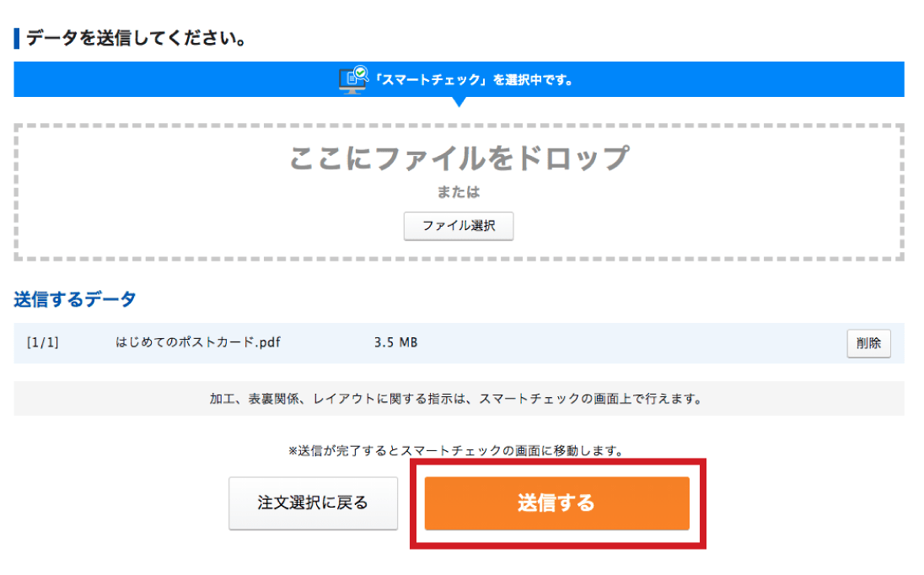
Task: Click the 「スマートチェック」を選択中です banner text
Action: tap(475, 80)
